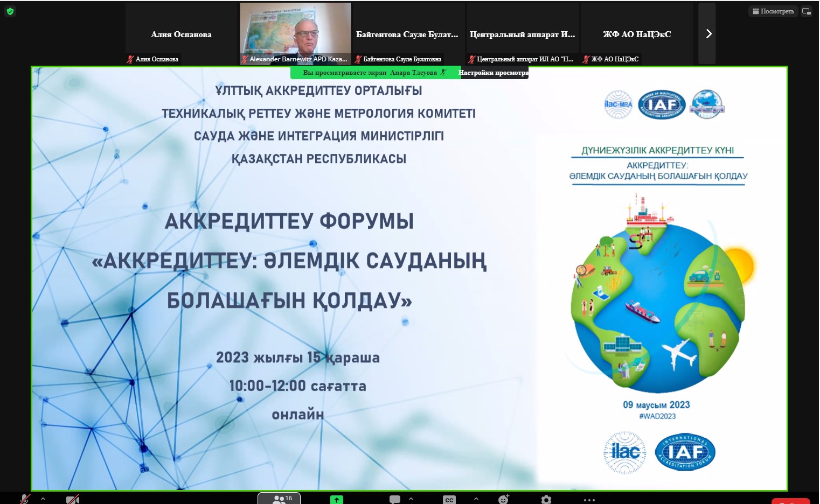Select Alexander Barnewitz video thumbnail
Screen dimensions: 820x504
click(x=295, y=32)
